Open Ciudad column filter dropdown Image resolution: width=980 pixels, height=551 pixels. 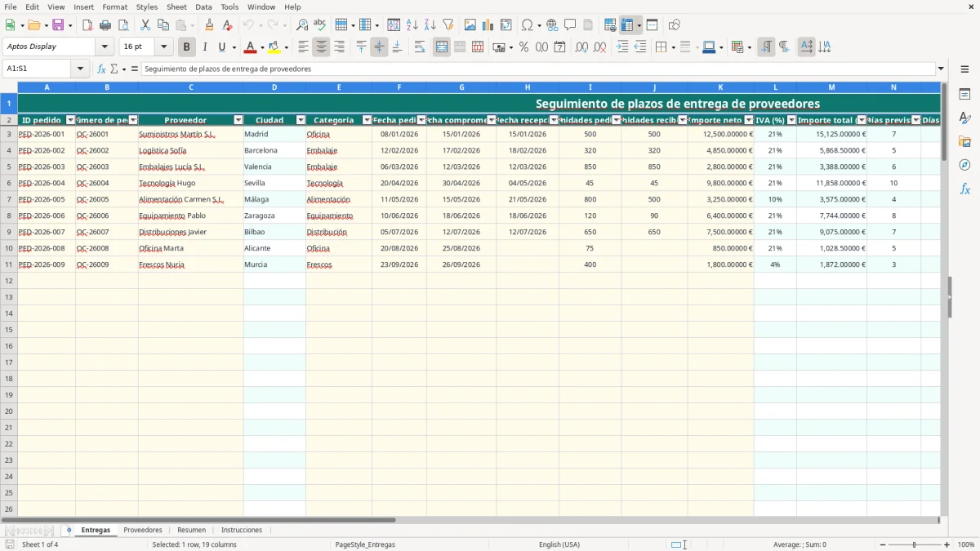pyautogui.click(x=301, y=120)
